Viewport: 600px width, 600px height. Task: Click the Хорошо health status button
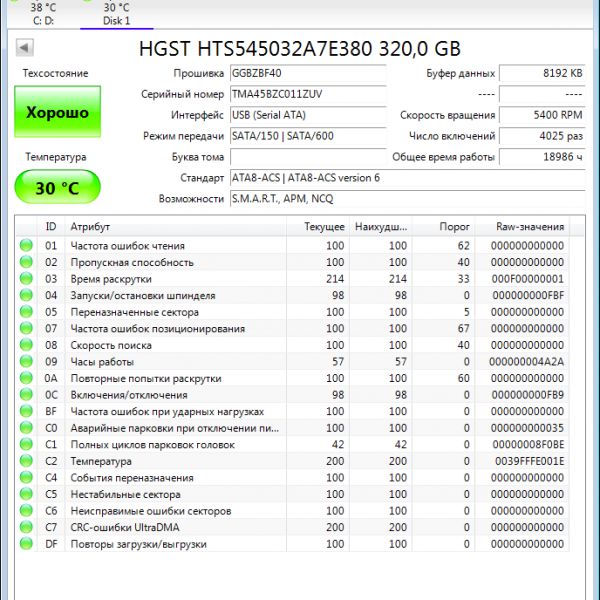(57, 112)
